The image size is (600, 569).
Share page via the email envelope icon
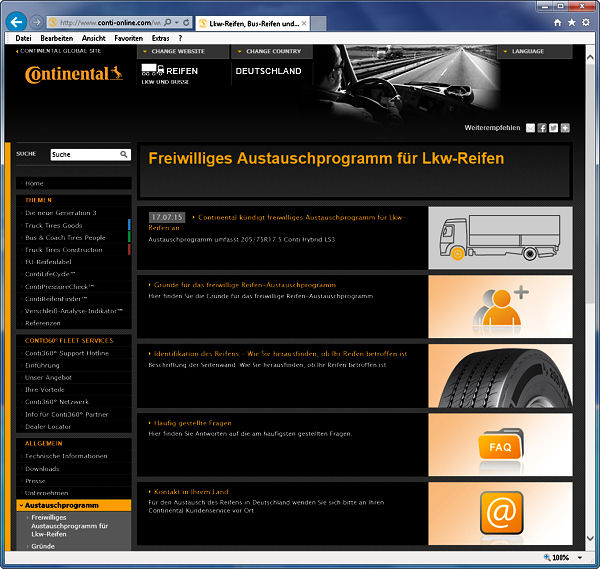[x=530, y=128]
